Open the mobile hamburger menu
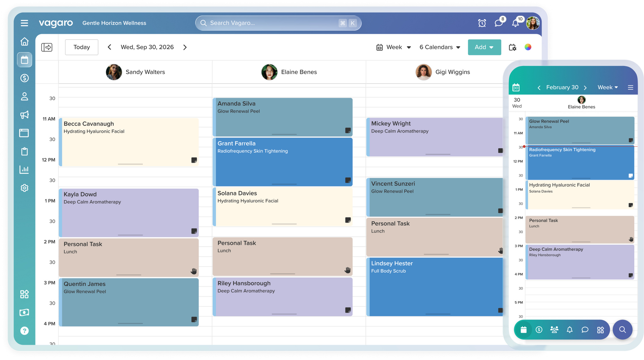644x360 pixels. point(630,88)
